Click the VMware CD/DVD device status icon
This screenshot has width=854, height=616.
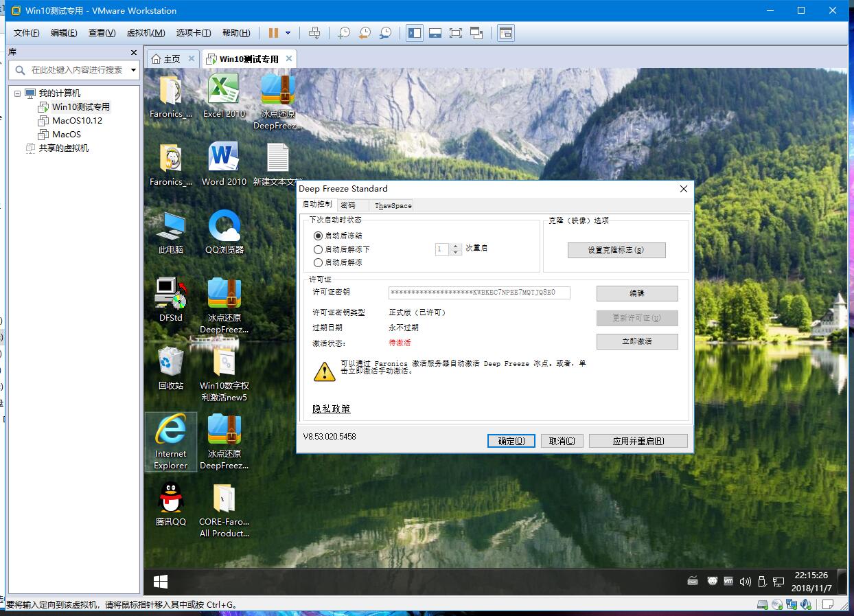(x=776, y=605)
